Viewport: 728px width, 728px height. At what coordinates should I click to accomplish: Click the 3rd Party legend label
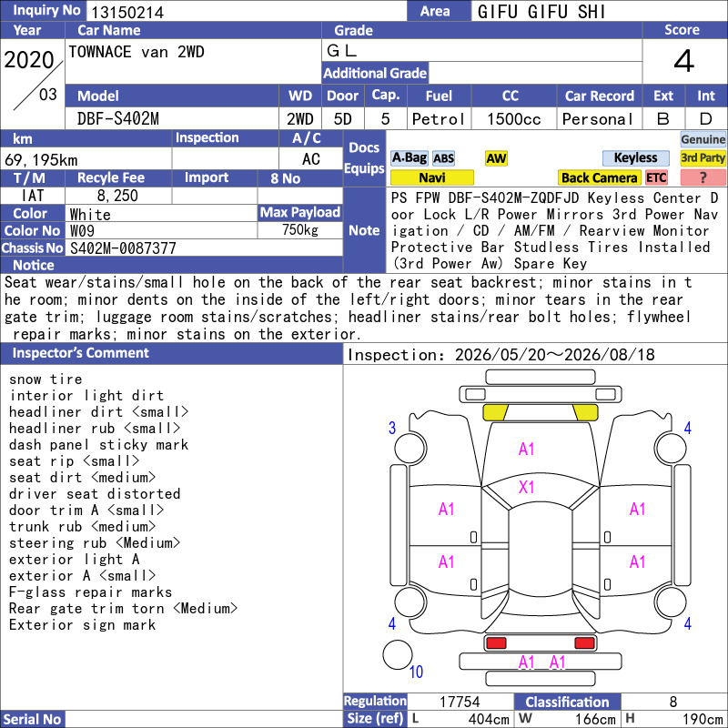(703, 158)
